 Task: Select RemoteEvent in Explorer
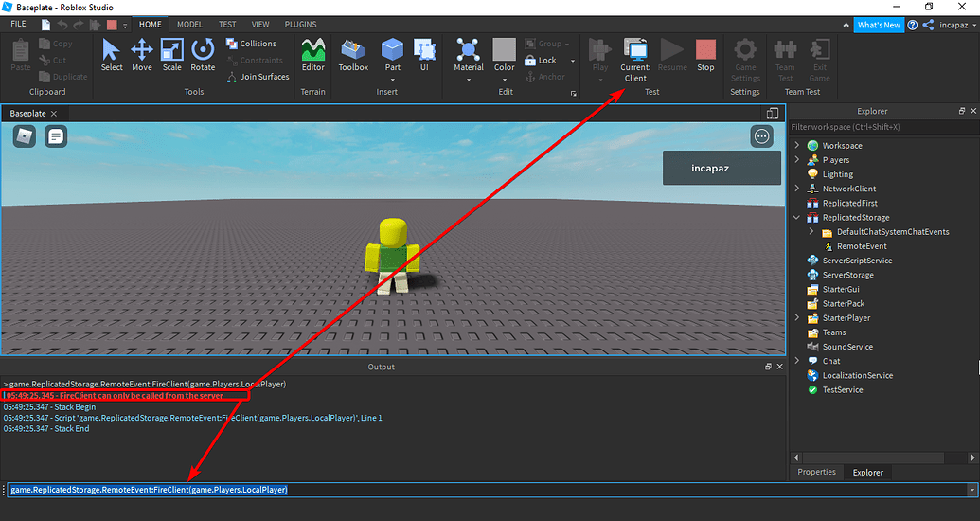point(862,246)
